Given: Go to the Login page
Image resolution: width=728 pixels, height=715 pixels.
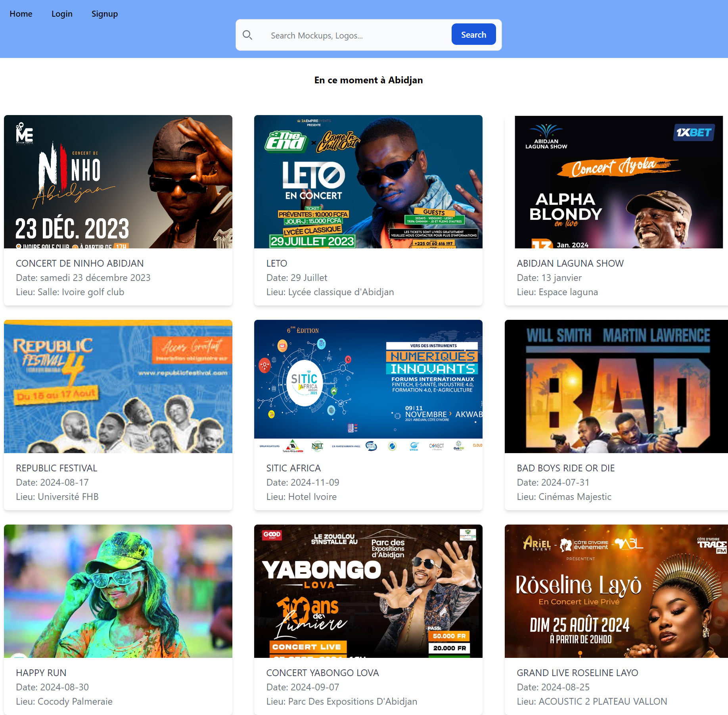Looking at the screenshot, I should click(x=62, y=14).
